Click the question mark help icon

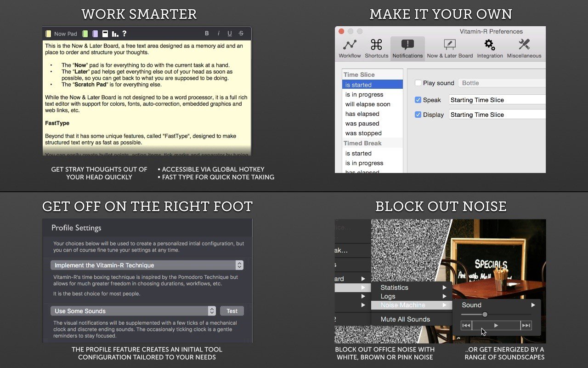124,34
